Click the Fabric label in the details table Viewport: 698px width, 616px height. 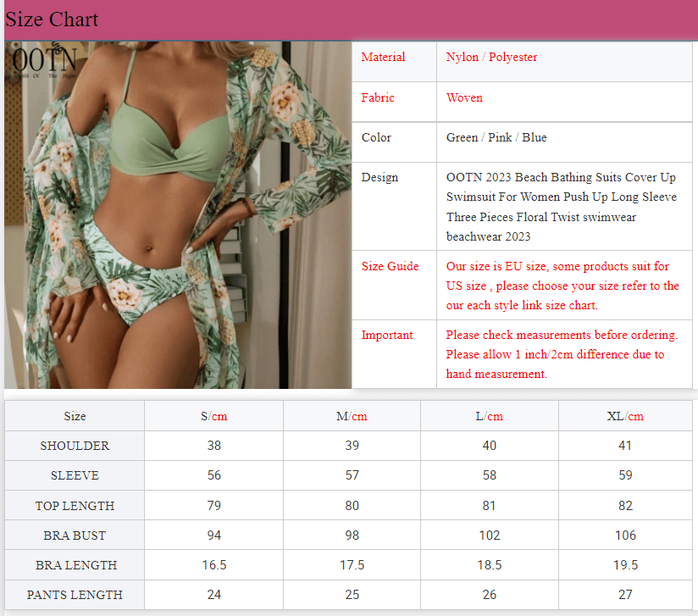pyautogui.click(x=378, y=97)
